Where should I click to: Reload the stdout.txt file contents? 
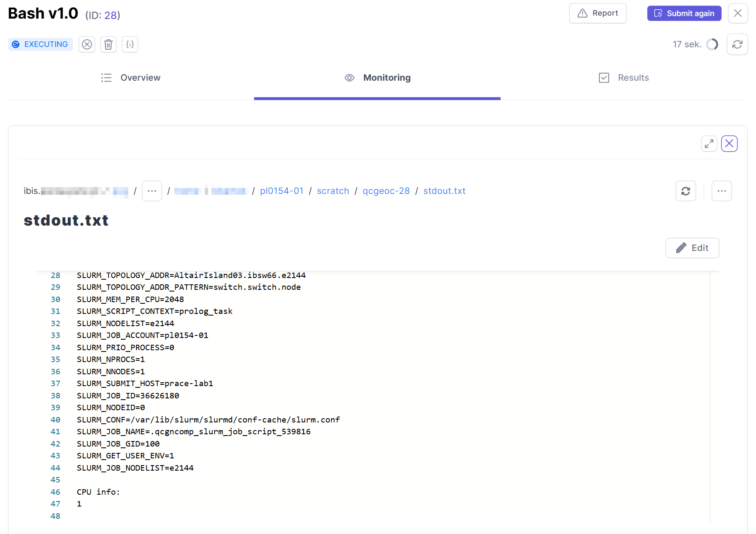pos(686,191)
